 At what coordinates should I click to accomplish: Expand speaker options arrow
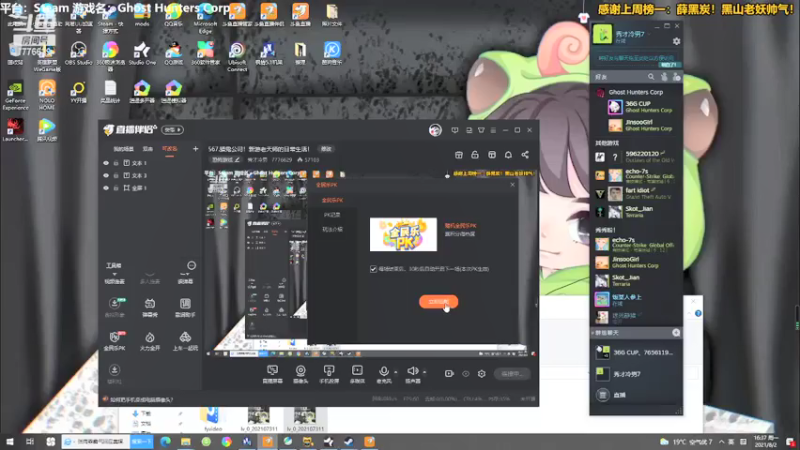[x=424, y=372]
